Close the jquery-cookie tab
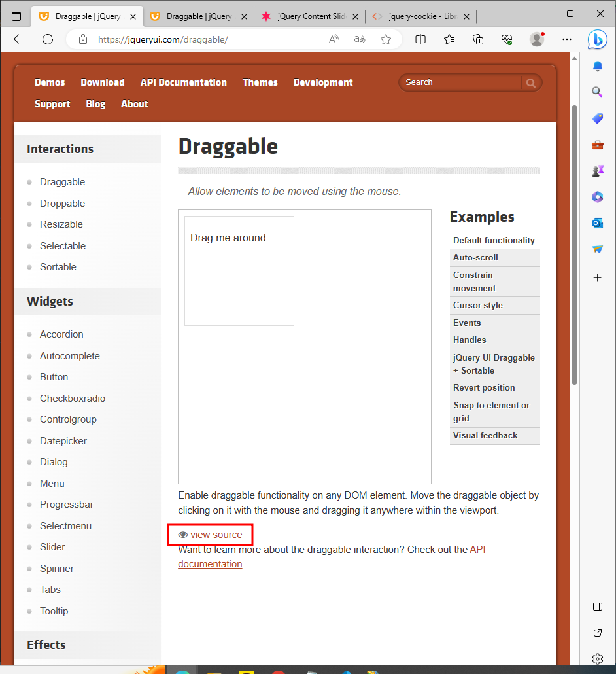616x674 pixels. click(466, 17)
